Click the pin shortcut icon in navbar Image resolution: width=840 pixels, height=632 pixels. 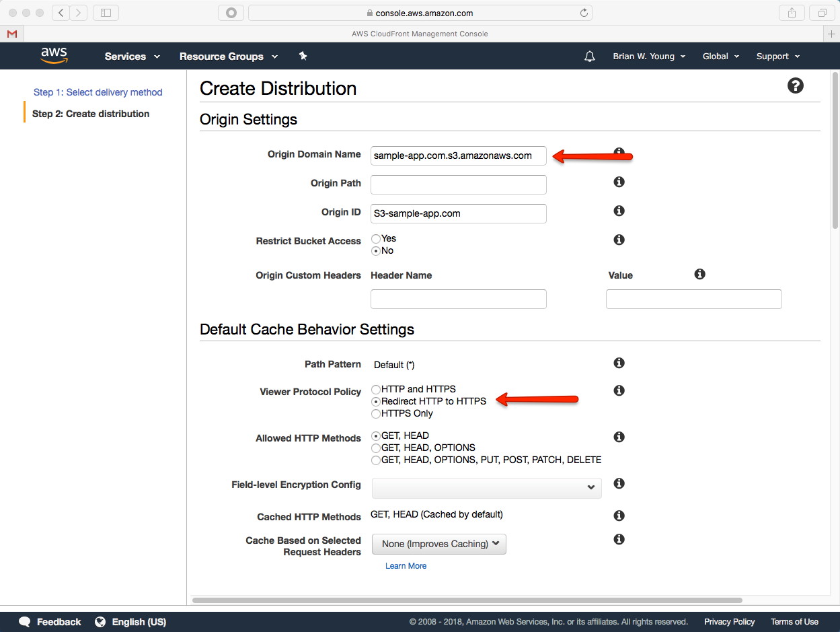click(x=303, y=56)
